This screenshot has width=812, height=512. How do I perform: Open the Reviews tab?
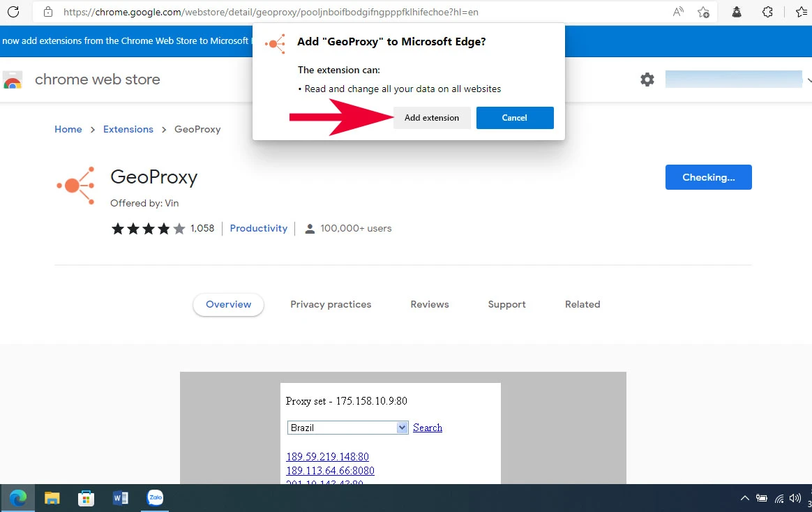pyautogui.click(x=430, y=304)
